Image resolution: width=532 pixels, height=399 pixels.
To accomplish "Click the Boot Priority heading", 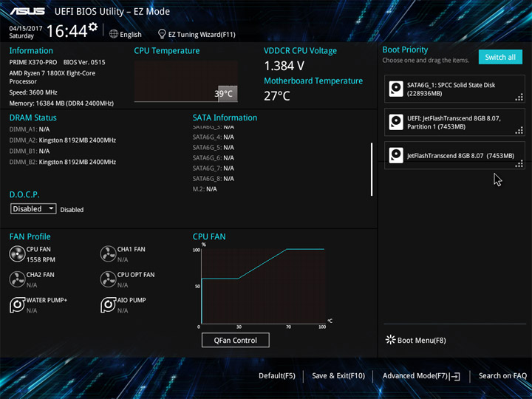I will (x=405, y=50).
